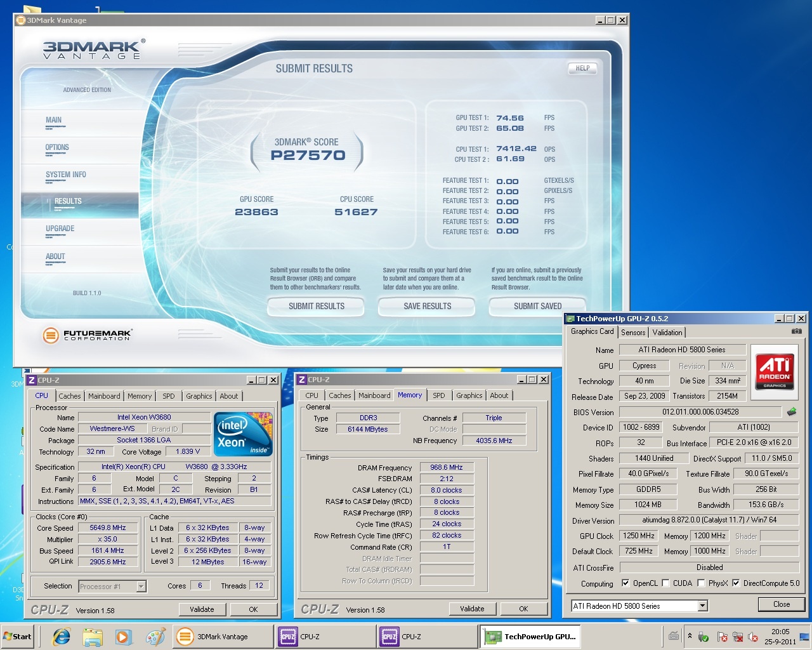This screenshot has height=650, width=812.
Task: Toggle the PhysX checkbox
Action: (701, 583)
